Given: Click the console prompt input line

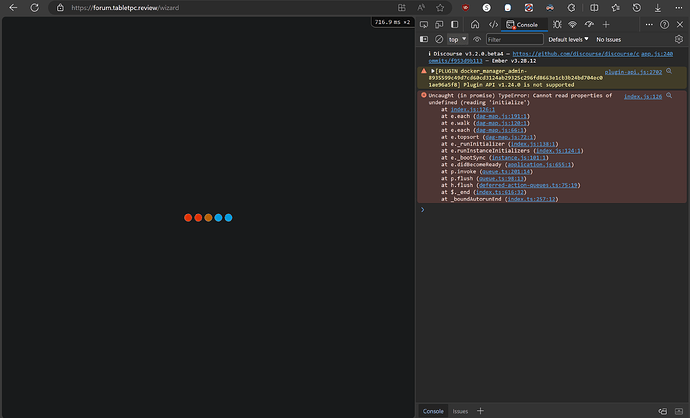Looking at the screenshot, I should (553, 210).
